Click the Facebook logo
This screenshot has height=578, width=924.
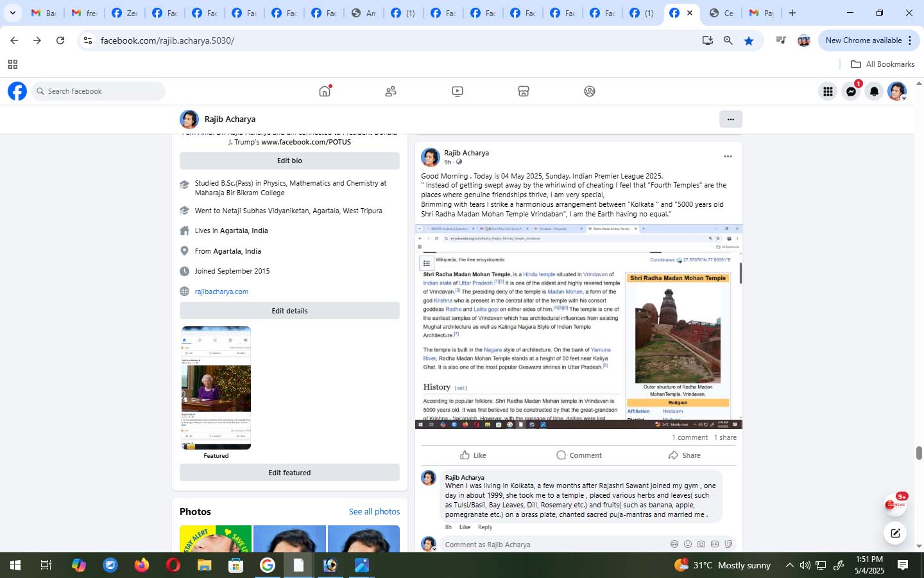click(17, 91)
